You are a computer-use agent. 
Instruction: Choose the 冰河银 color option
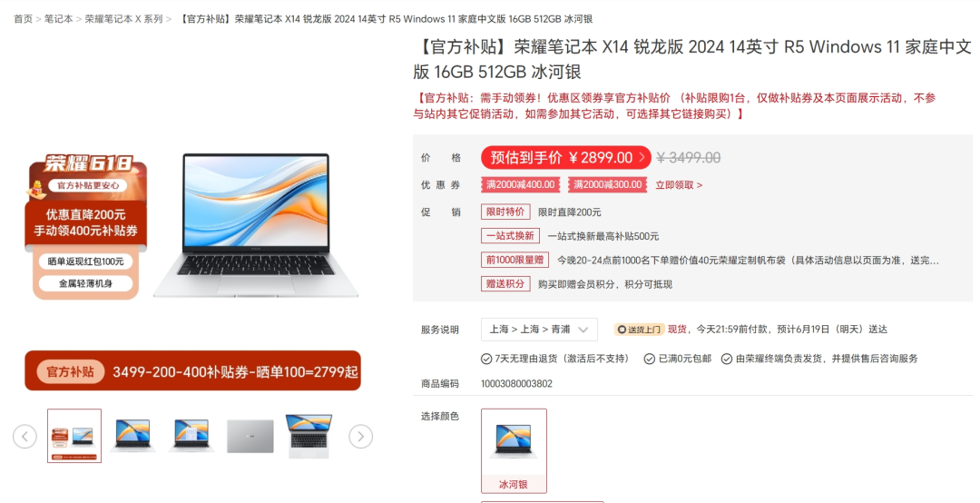click(514, 450)
